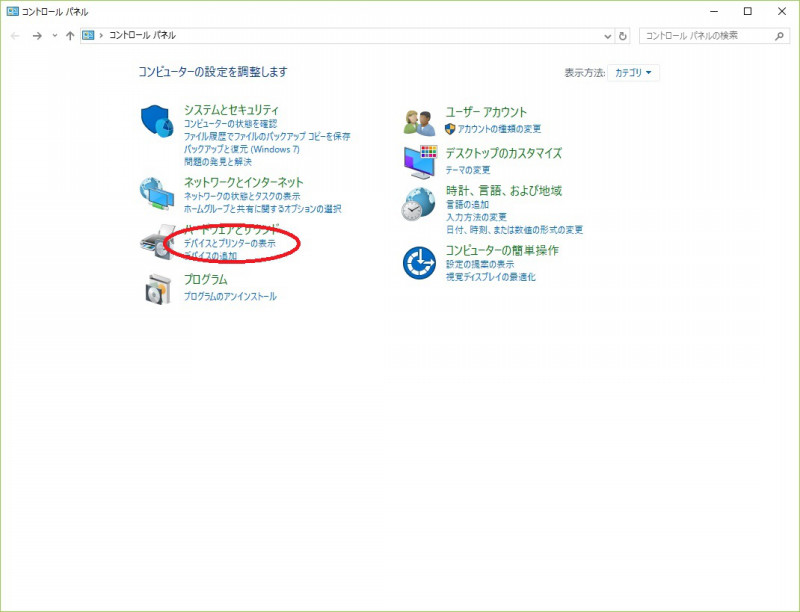Image resolution: width=800 pixels, height=612 pixels.
Task: Open the Clock, Language, and Region icon
Action: [418, 204]
